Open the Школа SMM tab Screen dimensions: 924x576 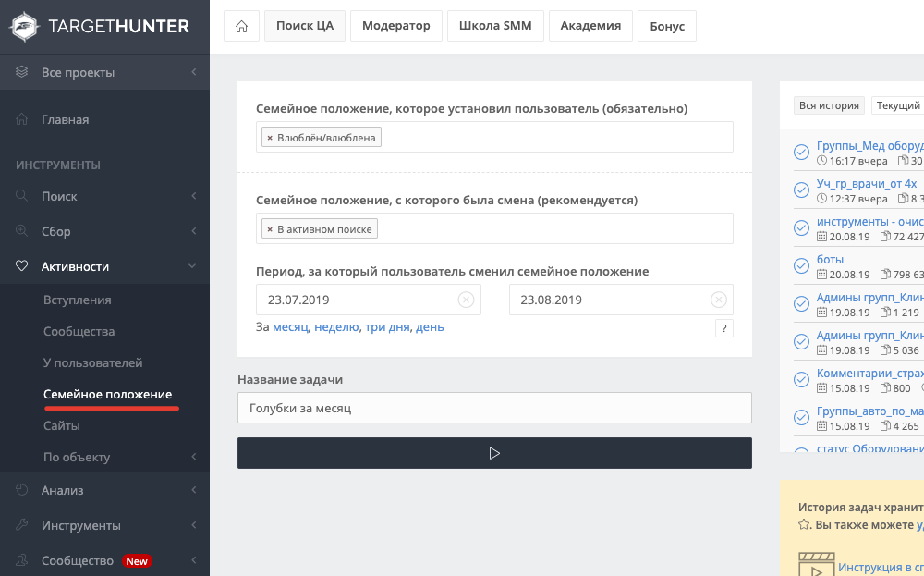[495, 26]
